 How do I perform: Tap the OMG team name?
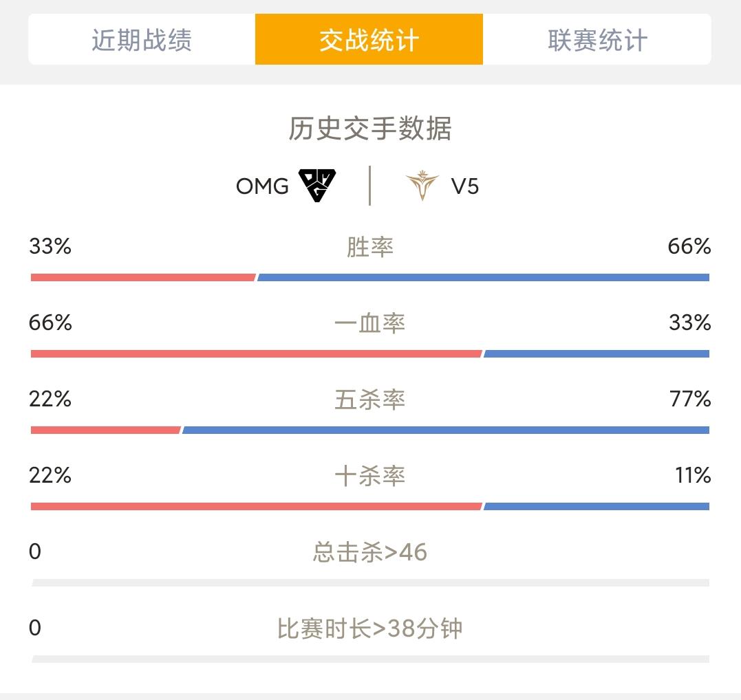262,186
